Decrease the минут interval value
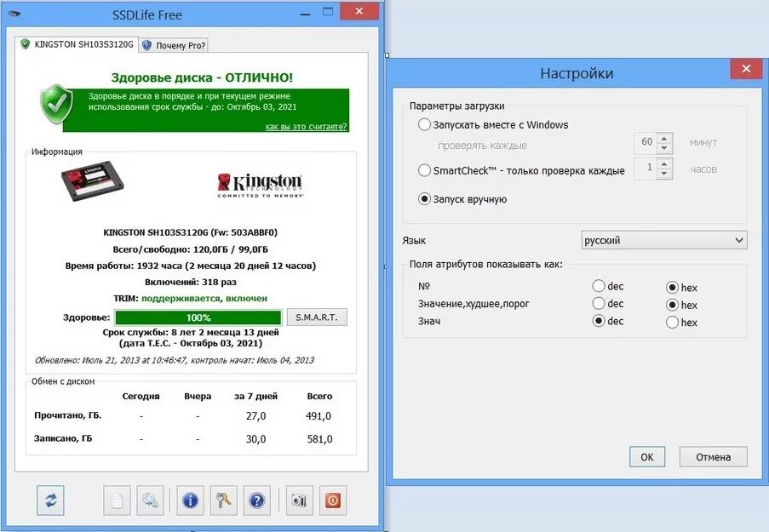This screenshot has height=532, width=769. pos(664,148)
